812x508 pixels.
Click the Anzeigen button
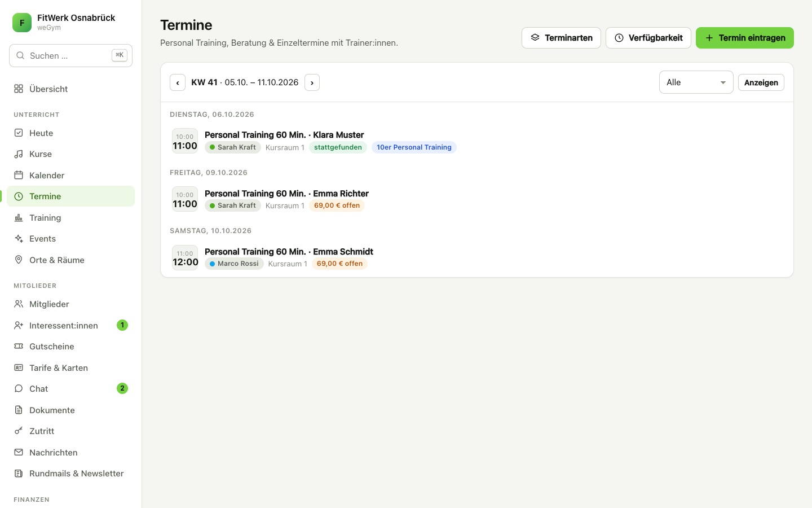pos(761,82)
